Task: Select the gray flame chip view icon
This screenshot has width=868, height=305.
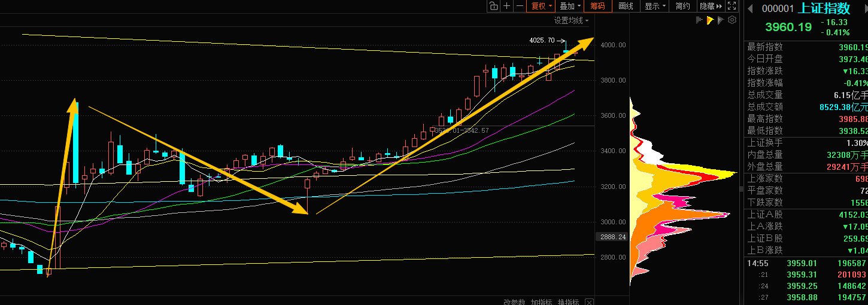Action: [x=721, y=20]
